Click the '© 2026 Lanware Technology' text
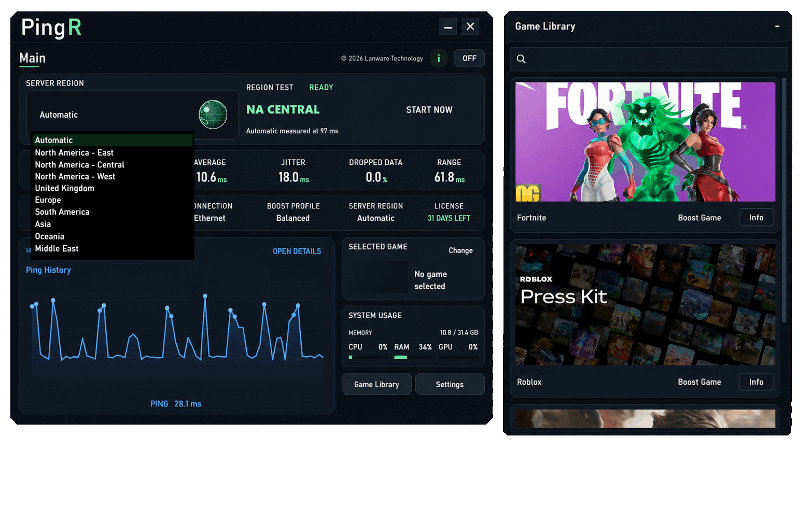 [382, 59]
